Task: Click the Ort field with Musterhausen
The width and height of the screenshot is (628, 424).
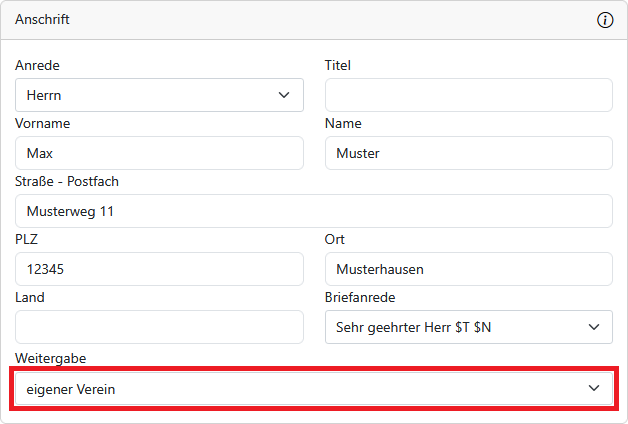Action: pyautogui.click(x=468, y=269)
